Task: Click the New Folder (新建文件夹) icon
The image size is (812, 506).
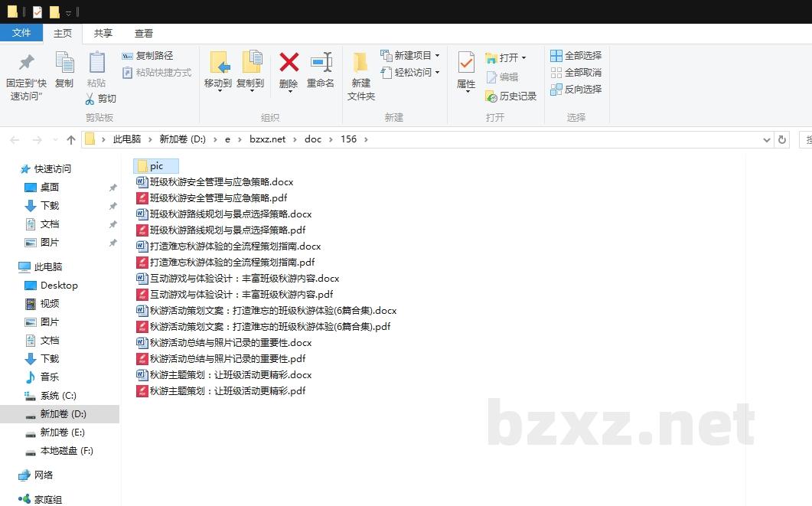Action: [360, 63]
